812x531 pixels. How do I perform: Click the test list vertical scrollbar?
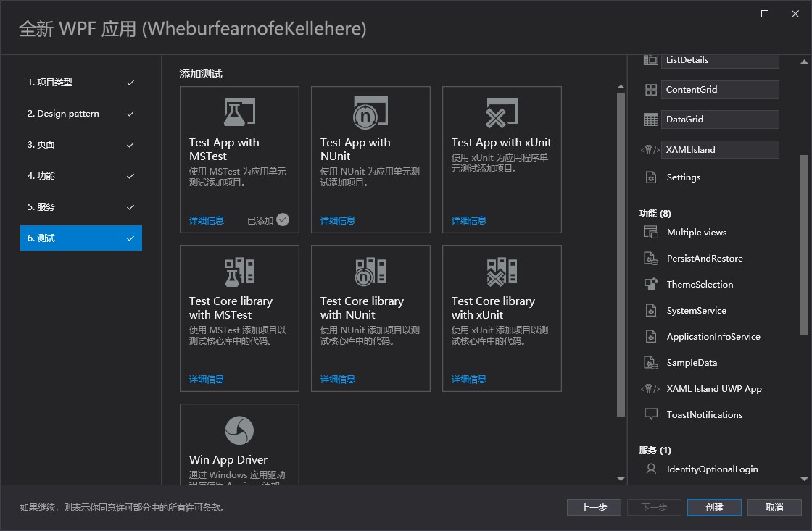click(x=621, y=254)
